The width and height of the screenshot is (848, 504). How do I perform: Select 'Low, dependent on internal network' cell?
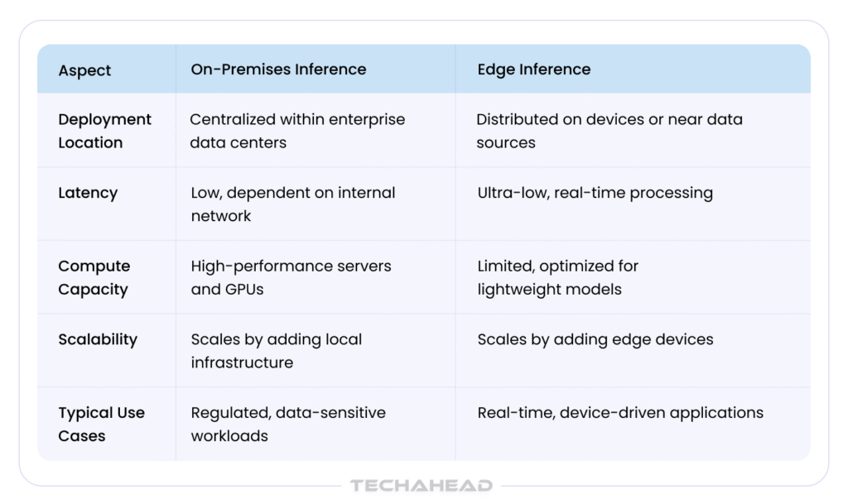pos(292,204)
